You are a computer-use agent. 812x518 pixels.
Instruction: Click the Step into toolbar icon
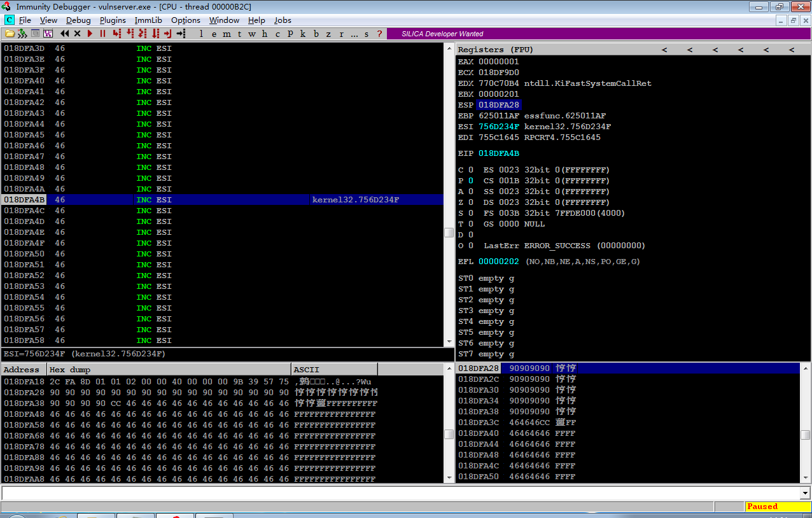(x=118, y=34)
